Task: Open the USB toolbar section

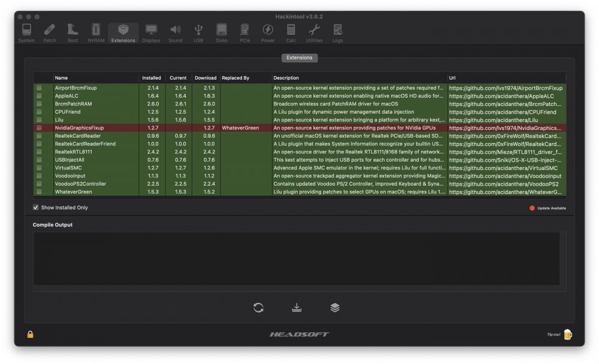Action: (x=198, y=33)
